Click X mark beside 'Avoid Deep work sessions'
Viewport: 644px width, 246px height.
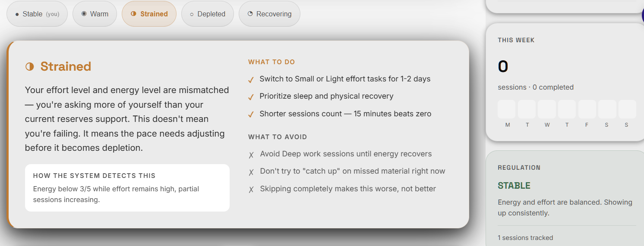[251, 155]
